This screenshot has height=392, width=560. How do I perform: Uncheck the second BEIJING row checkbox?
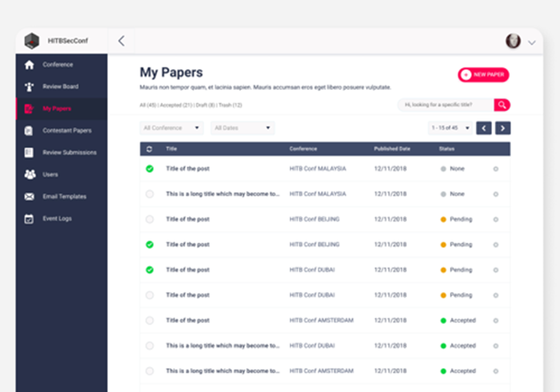(149, 245)
